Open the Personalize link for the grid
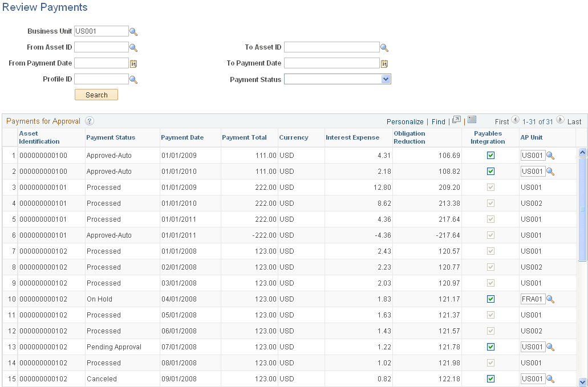This screenshot has width=588, height=387. click(x=405, y=121)
